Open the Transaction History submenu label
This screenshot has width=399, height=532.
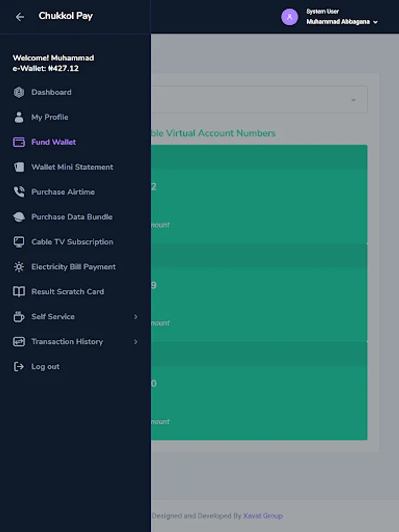coord(67,342)
